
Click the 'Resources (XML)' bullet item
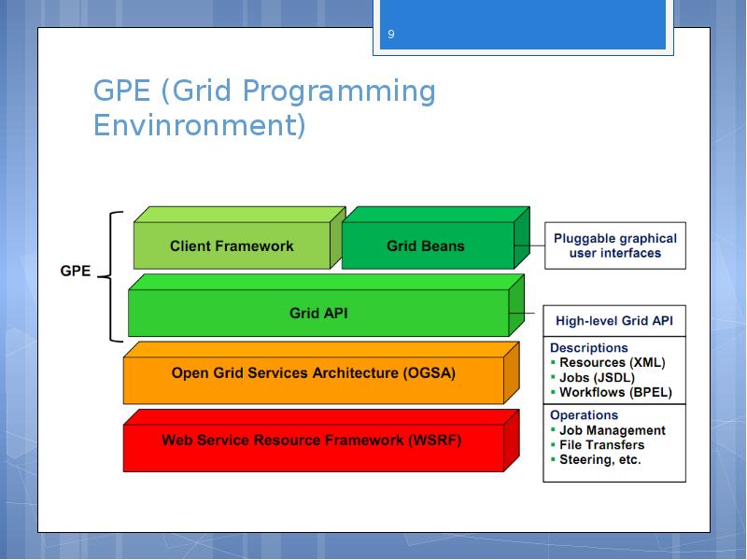(612, 363)
